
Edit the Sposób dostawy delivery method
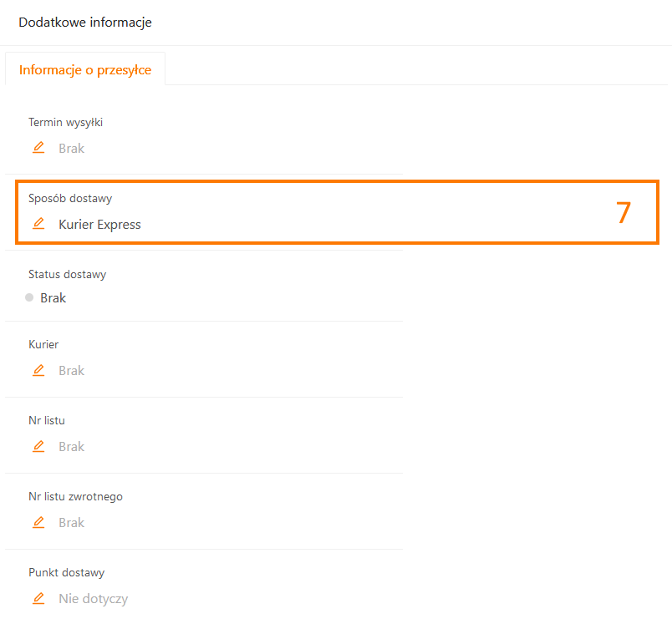pyautogui.click(x=38, y=224)
